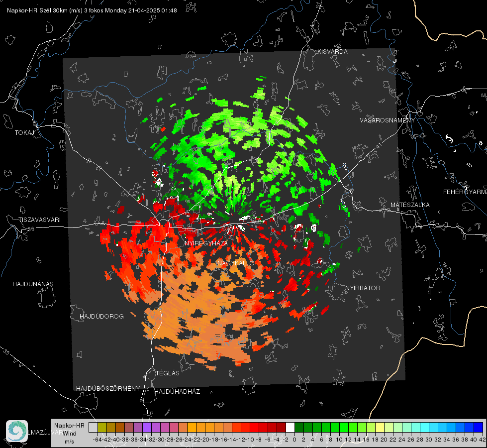Click the dark blue last swatch in the legend
The height and width of the screenshot is (448, 487).
(x=479, y=427)
